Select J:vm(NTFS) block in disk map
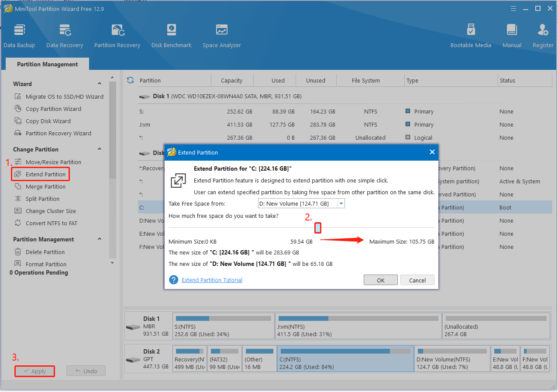The image size is (558, 392). 358,326
